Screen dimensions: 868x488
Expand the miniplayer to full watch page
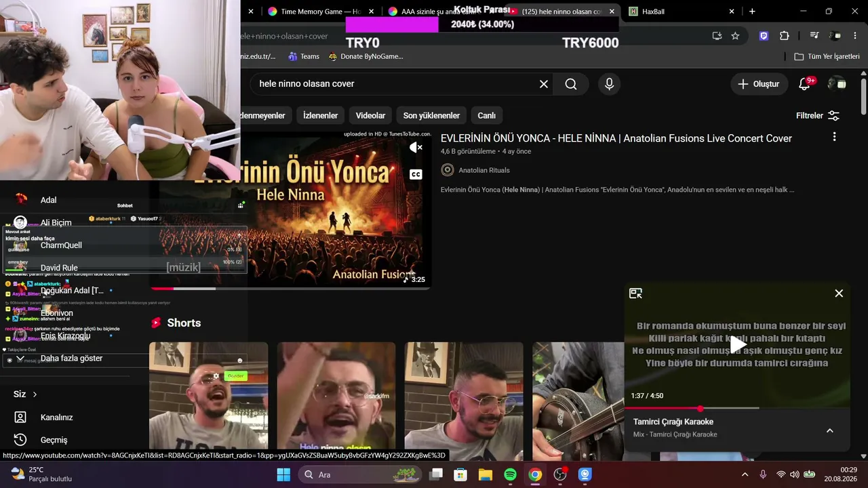(635, 293)
